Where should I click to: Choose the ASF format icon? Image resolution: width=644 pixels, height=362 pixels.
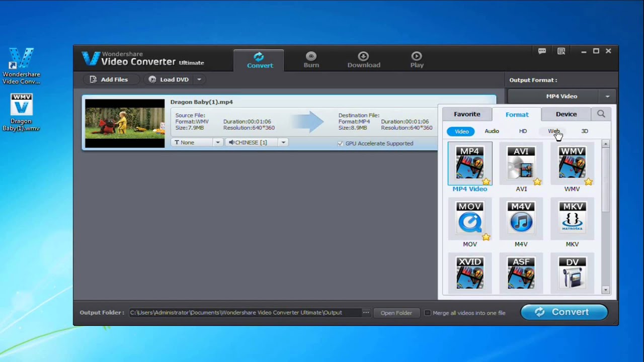coord(521,274)
